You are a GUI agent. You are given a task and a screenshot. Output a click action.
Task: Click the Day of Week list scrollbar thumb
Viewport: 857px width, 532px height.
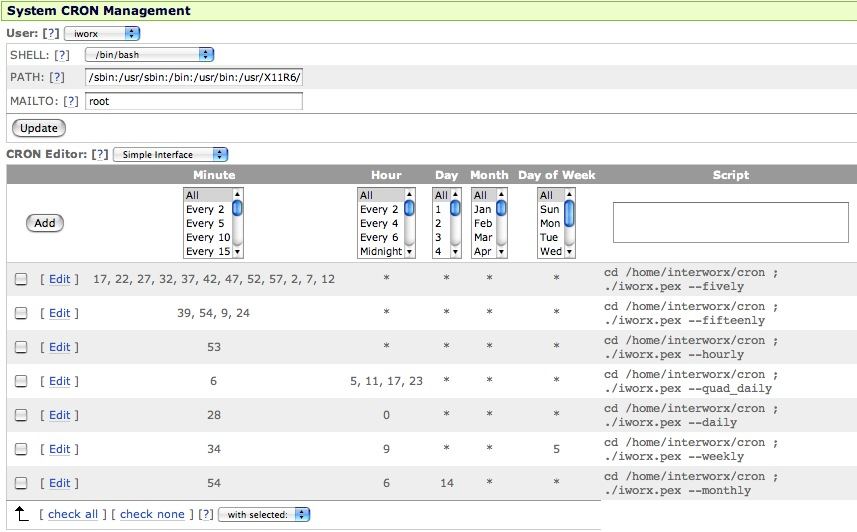[569, 214]
